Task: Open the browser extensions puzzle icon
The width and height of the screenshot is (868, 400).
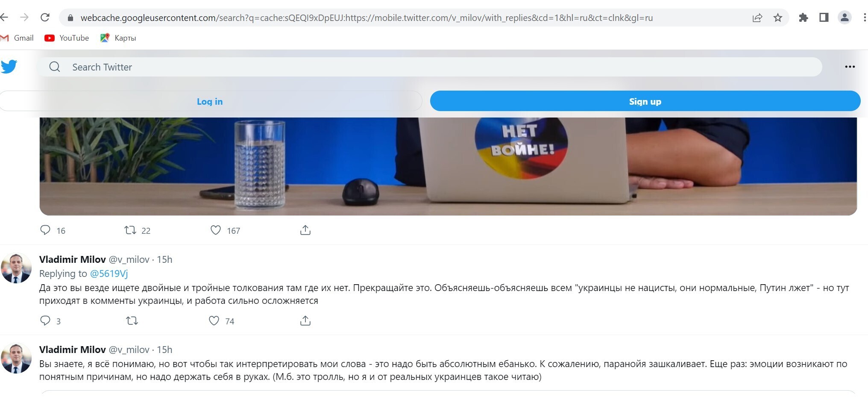Action: 803,18
